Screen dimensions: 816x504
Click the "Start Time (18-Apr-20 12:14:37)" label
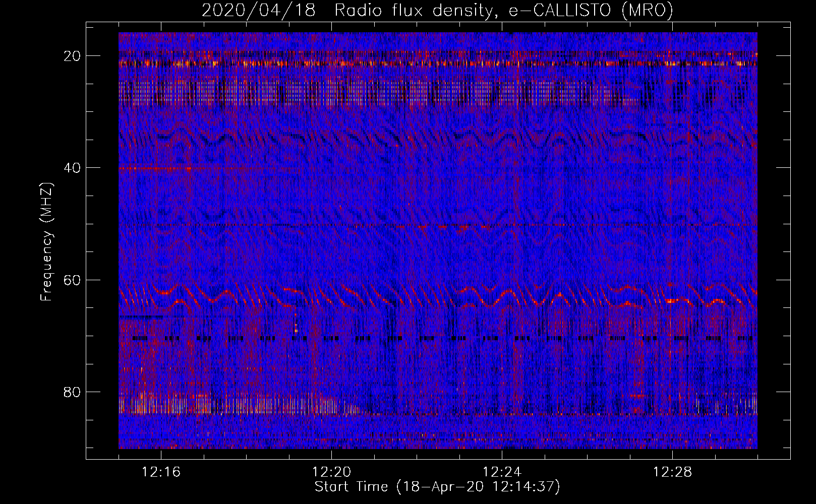point(437,487)
